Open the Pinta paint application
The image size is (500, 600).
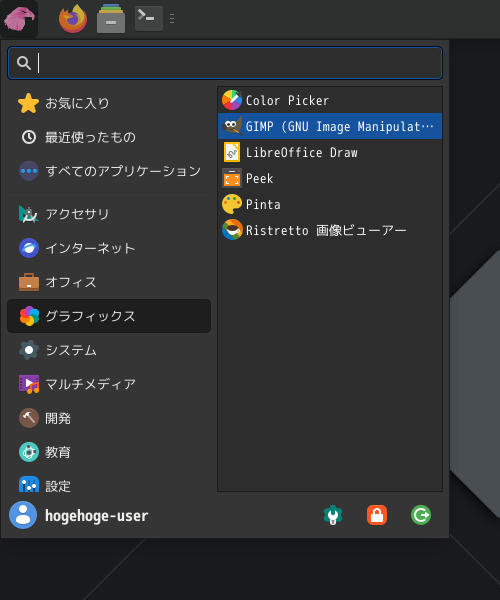[x=330, y=204]
